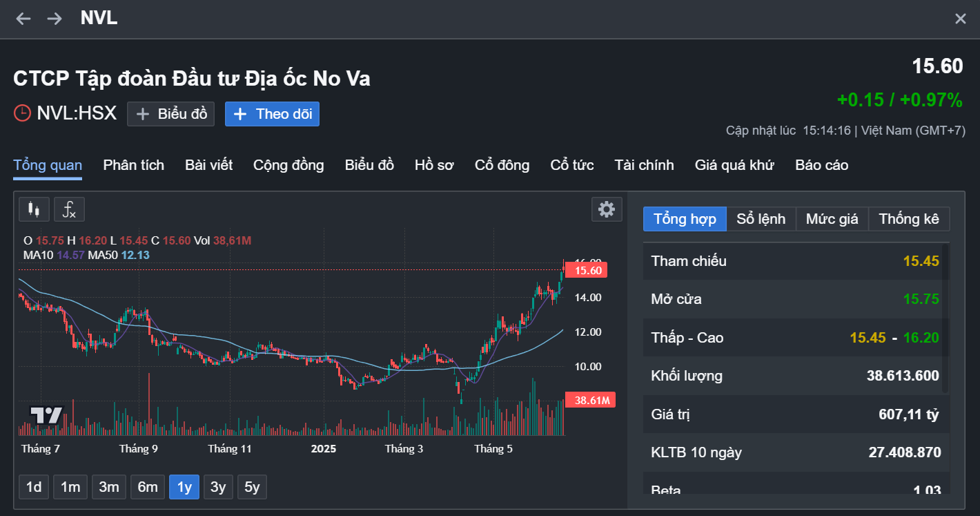Set chart range to 6m
980x516 pixels.
(148, 487)
